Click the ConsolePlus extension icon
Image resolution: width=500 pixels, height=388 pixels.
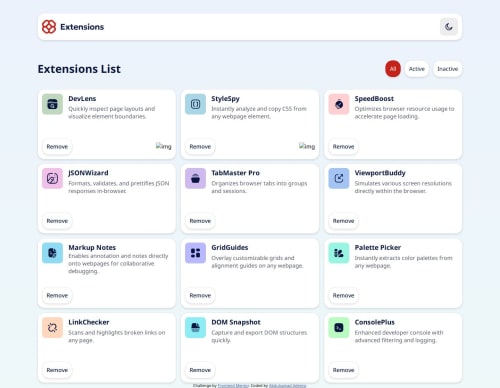coord(339,328)
